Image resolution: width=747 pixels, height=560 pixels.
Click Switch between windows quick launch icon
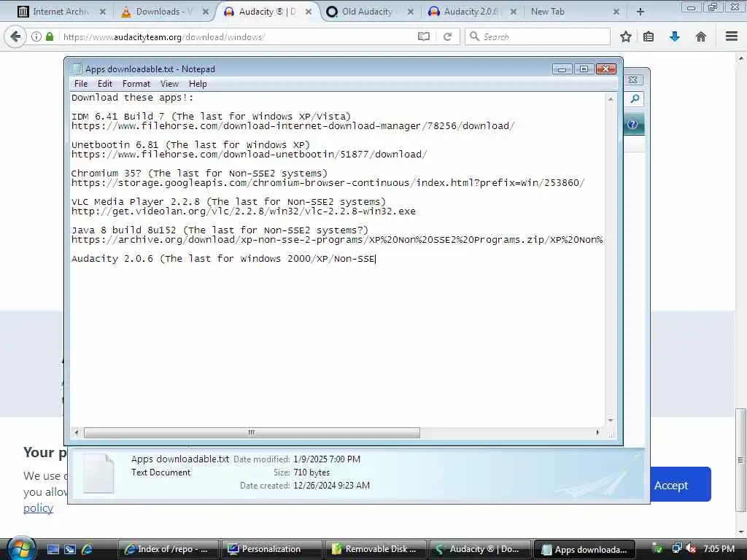[71, 549]
